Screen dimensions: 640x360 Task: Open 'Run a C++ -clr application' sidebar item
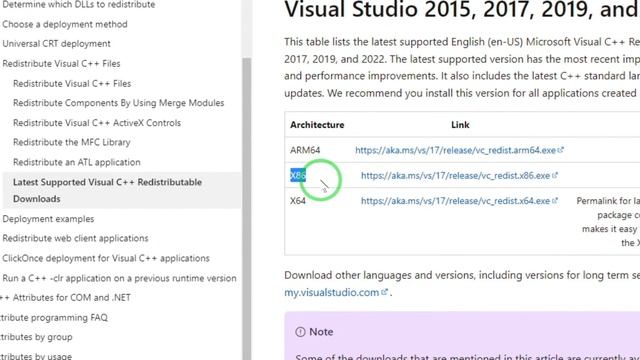point(119,278)
